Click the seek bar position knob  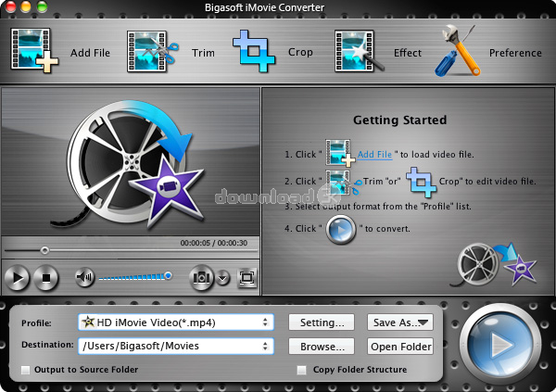click(44, 250)
